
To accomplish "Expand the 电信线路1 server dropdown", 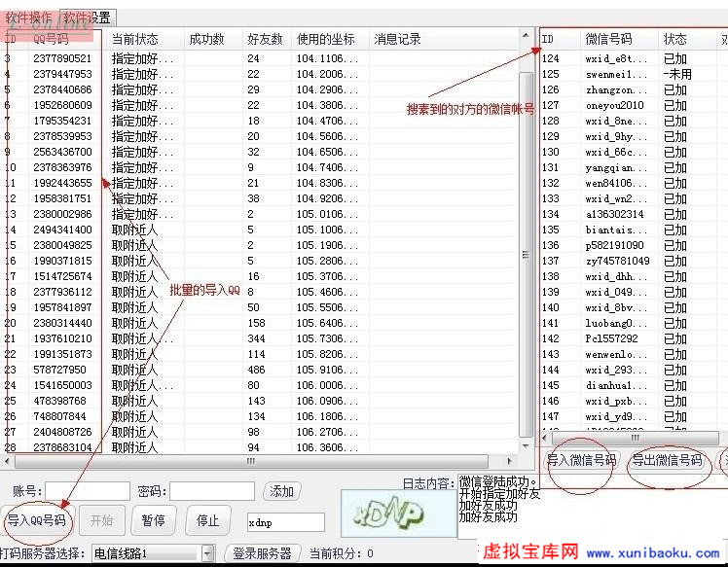I will [x=207, y=553].
